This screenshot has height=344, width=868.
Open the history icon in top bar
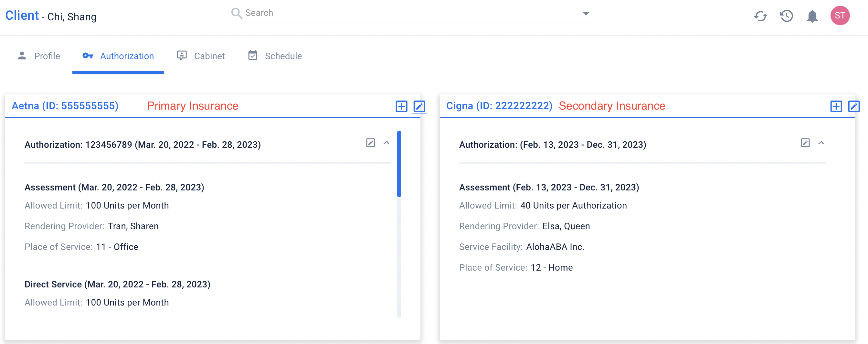[787, 16]
